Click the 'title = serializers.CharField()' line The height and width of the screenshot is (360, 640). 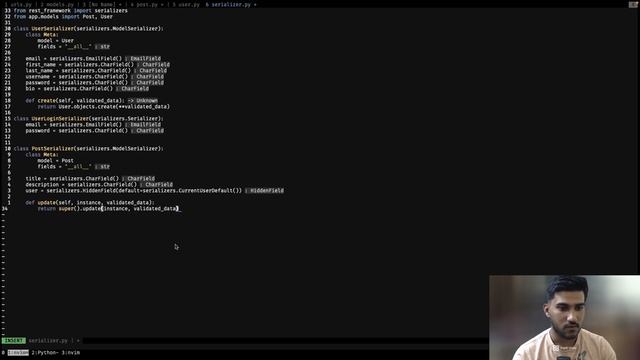pyautogui.click(x=72, y=179)
